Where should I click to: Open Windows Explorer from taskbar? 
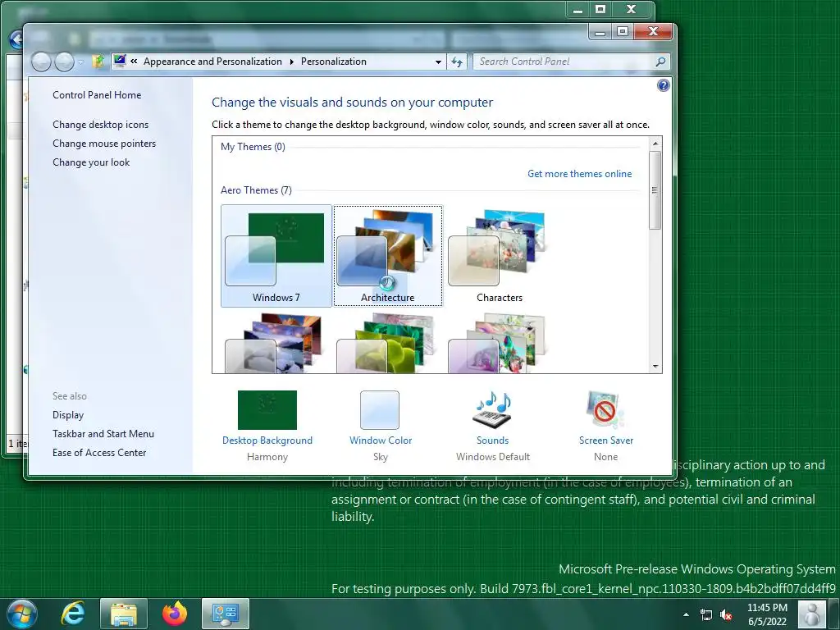pyautogui.click(x=124, y=614)
